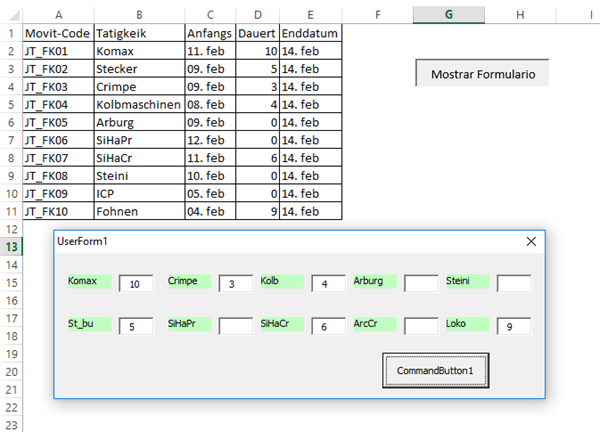Click the empty ArcCr input field

[421, 326]
